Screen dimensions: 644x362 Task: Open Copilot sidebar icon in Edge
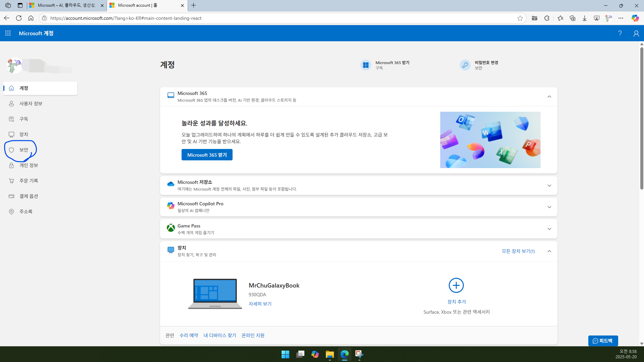pos(635,18)
